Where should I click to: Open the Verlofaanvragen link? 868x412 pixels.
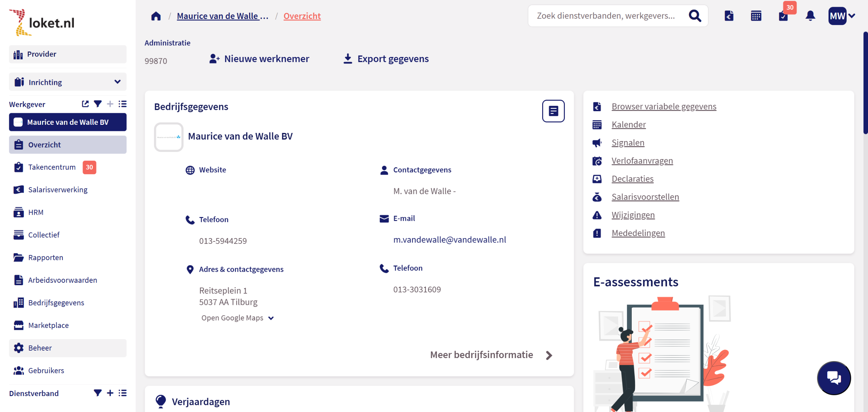pyautogui.click(x=642, y=161)
